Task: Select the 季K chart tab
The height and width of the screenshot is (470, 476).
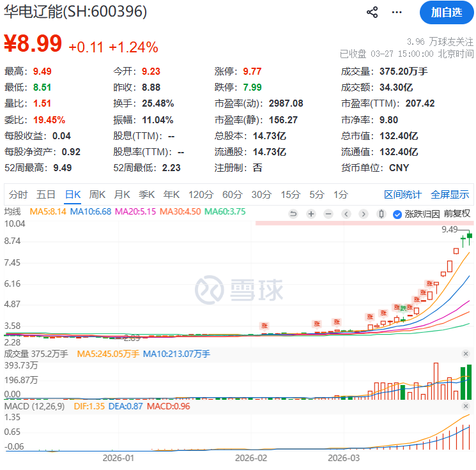Action: pos(146,195)
